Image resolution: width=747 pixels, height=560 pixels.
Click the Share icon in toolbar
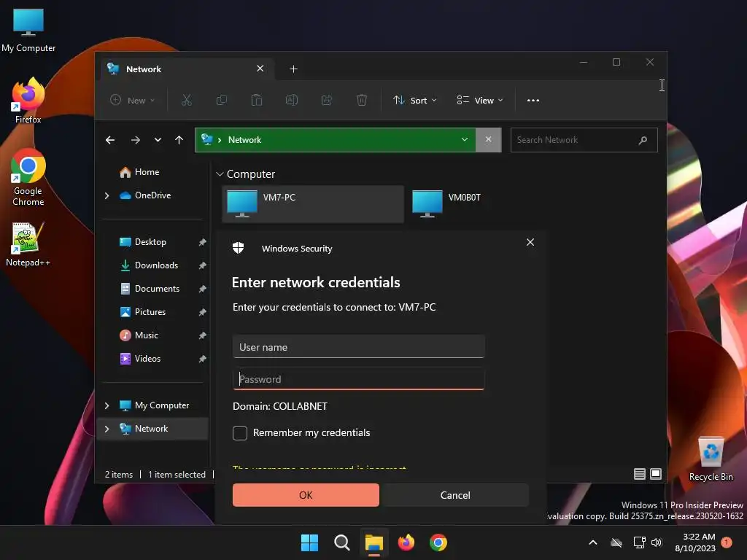pos(327,101)
